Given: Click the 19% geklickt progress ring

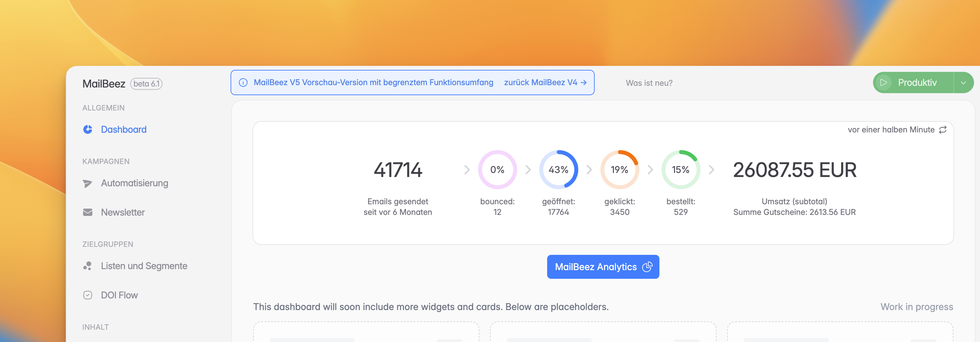Looking at the screenshot, I should click(x=619, y=169).
